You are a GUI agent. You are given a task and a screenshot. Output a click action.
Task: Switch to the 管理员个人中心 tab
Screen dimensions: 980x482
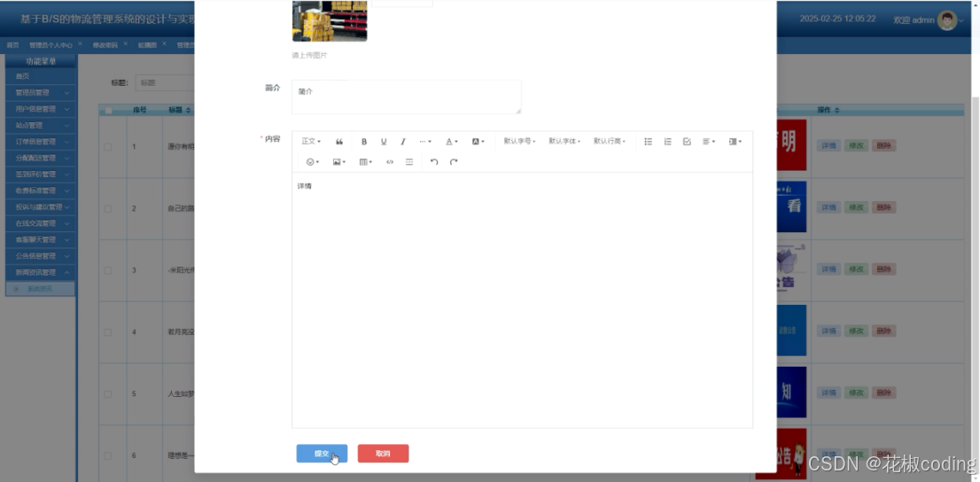[51, 45]
